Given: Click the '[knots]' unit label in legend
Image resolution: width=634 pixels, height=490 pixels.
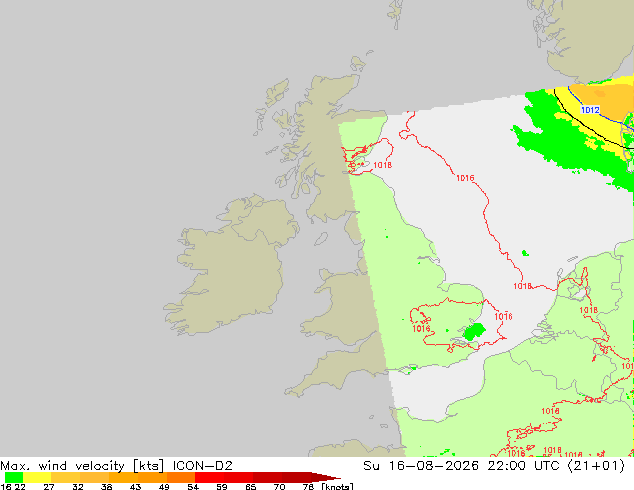Looking at the screenshot, I should (337, 487).
